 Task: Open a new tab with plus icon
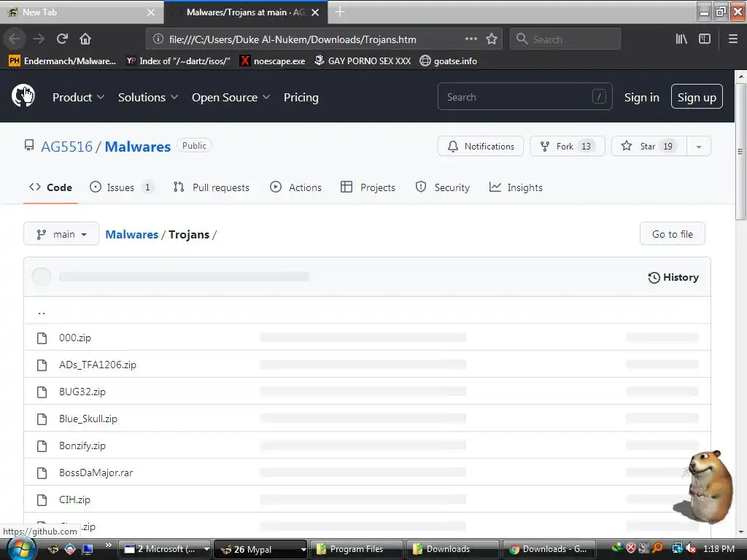tap(340, 12)
